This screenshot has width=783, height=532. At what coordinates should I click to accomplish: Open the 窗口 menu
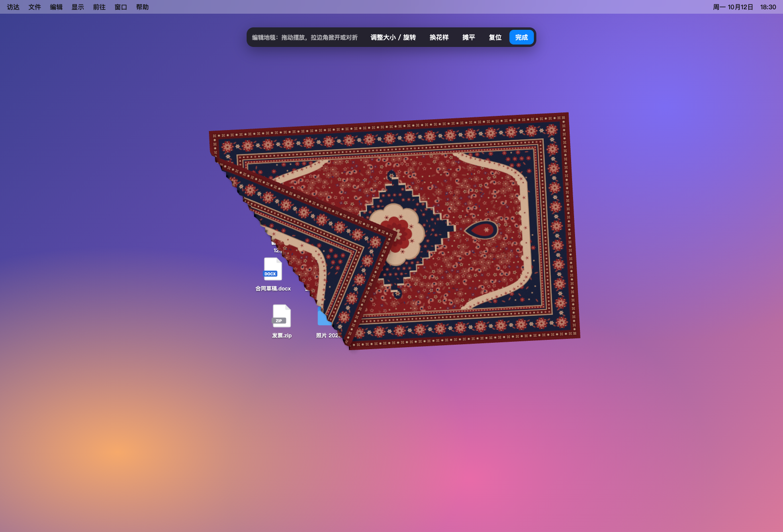pos(121,7)
